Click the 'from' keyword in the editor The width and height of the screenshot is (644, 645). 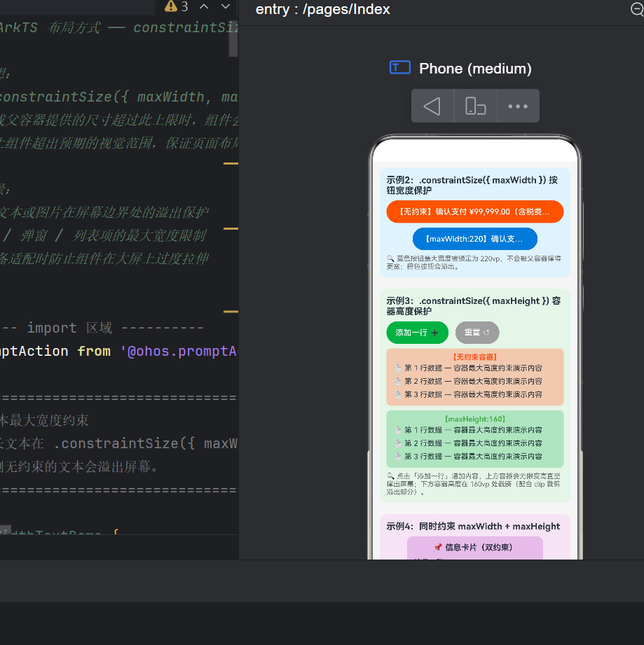click(x=94, y=352)
